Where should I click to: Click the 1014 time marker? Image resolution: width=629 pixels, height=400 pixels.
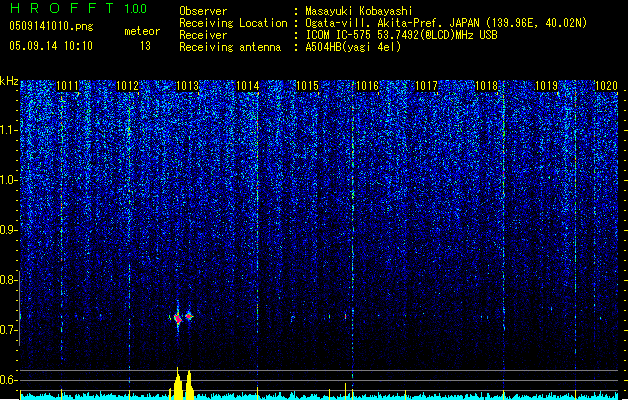click(x=248, y=86)
